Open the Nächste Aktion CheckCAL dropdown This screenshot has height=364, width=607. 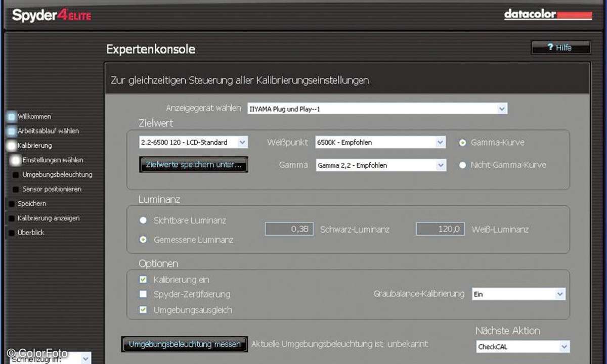click(x=523, y=347)
